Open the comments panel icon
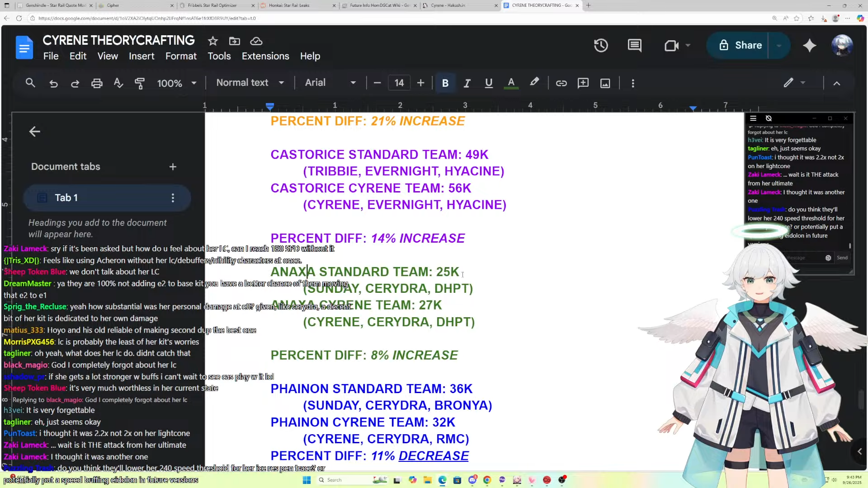Screen dimensions: 868x488 (x=634, y=45)
